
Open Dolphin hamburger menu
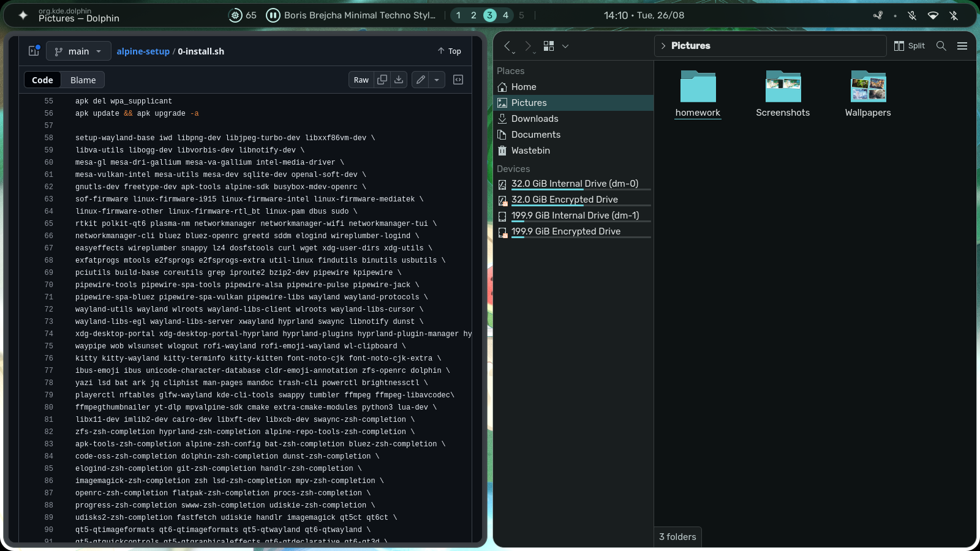962,46
